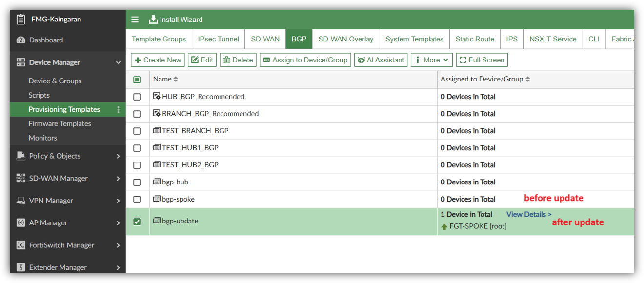Open Scripts in sidebar
Screen dimensions: 644x283
click(39, 95)
